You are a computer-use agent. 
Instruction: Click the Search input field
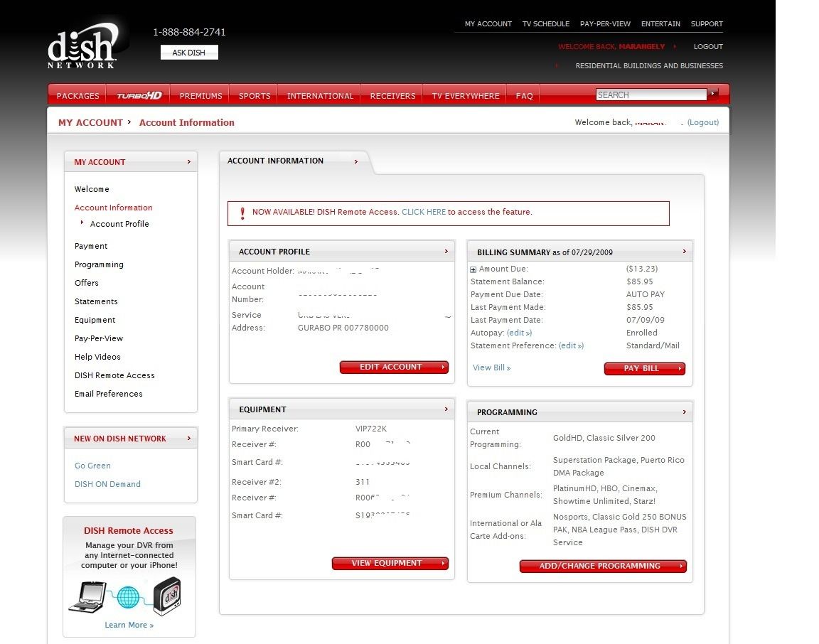(x=651, y=95)
